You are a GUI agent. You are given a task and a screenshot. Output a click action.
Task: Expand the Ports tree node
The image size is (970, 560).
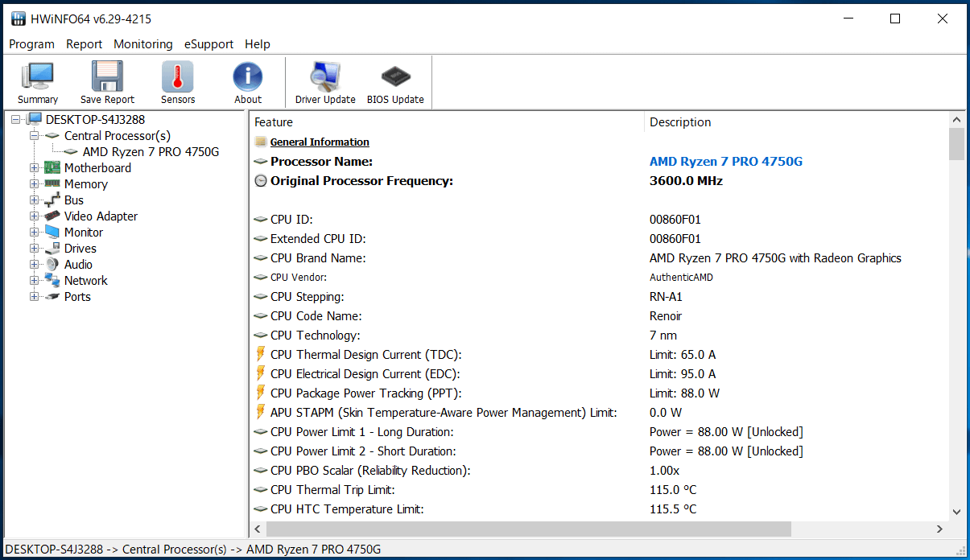34,296
